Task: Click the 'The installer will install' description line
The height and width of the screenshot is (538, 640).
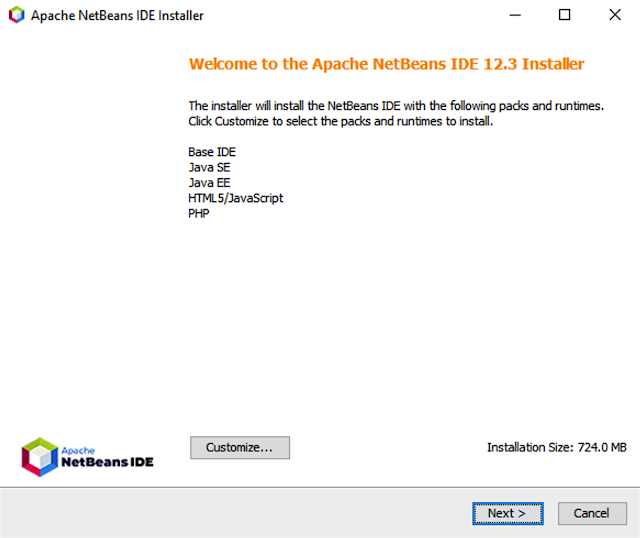Action: tap(396, 106)
